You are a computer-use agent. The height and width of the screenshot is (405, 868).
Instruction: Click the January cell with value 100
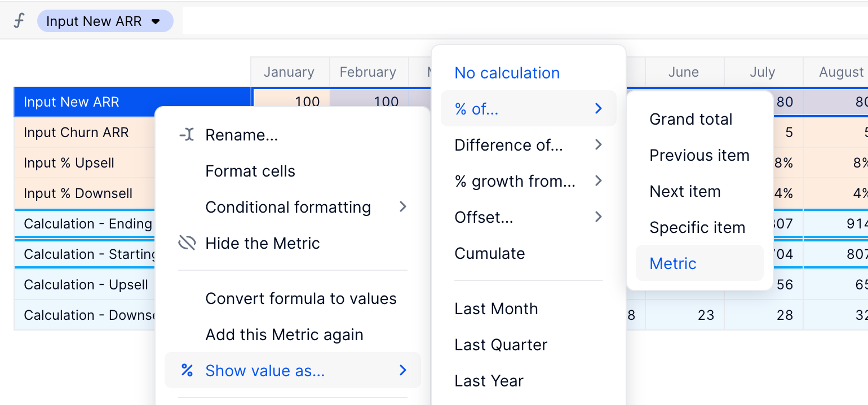tap(291, 102)
